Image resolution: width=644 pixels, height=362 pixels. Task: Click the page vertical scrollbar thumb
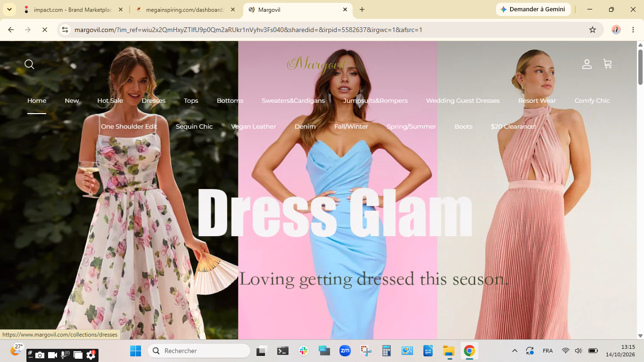640,67
